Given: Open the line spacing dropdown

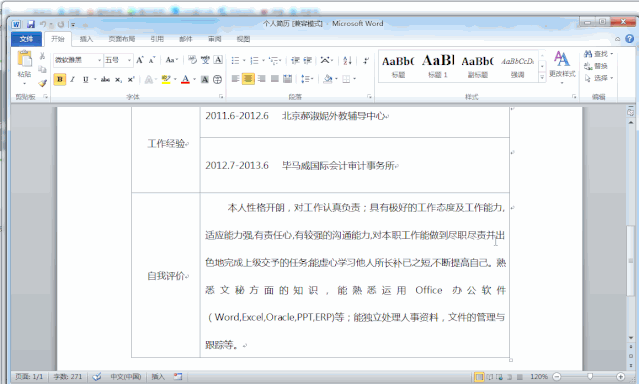Looking at the screenshot, I should [307, 79].
